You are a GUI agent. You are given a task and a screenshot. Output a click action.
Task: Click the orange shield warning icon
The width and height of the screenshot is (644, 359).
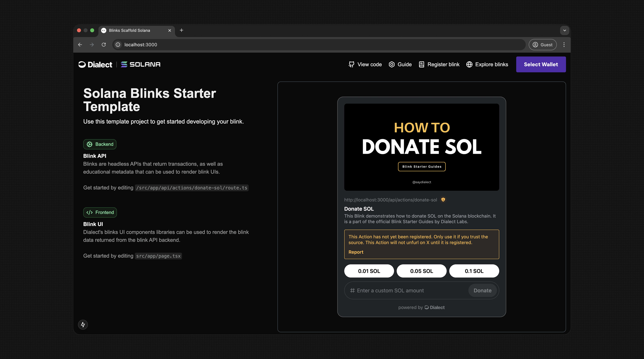tap(443, 200)
